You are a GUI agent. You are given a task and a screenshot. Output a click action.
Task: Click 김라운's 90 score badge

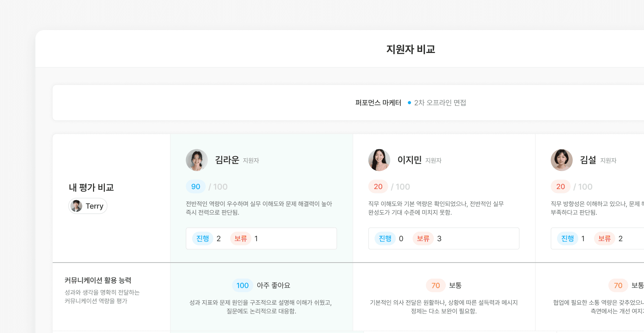[x=196, y=187]
